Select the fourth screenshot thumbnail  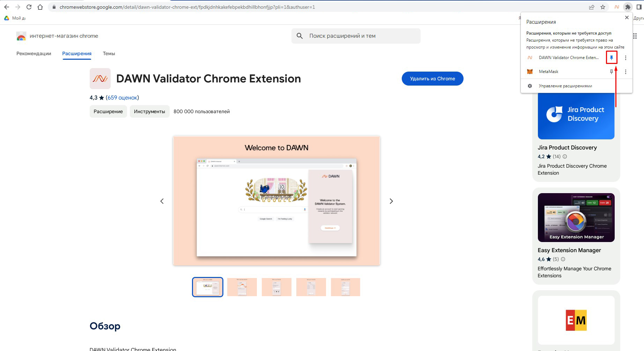(311, 287)
